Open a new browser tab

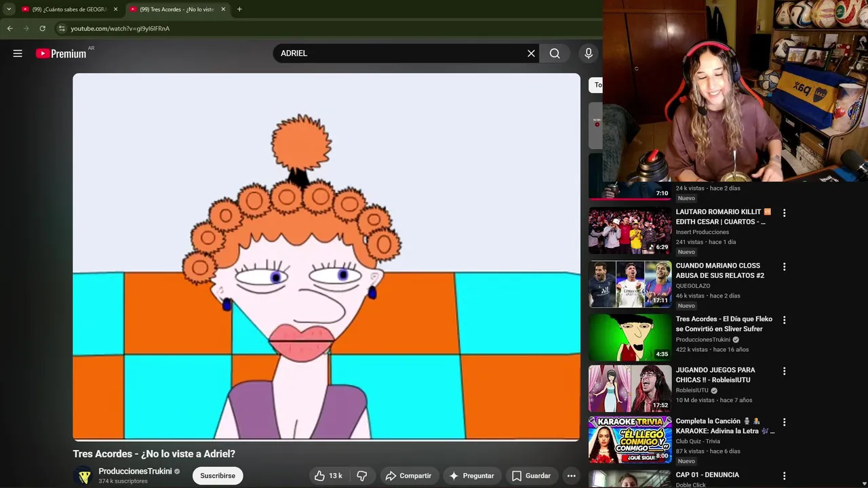(239, 9)
